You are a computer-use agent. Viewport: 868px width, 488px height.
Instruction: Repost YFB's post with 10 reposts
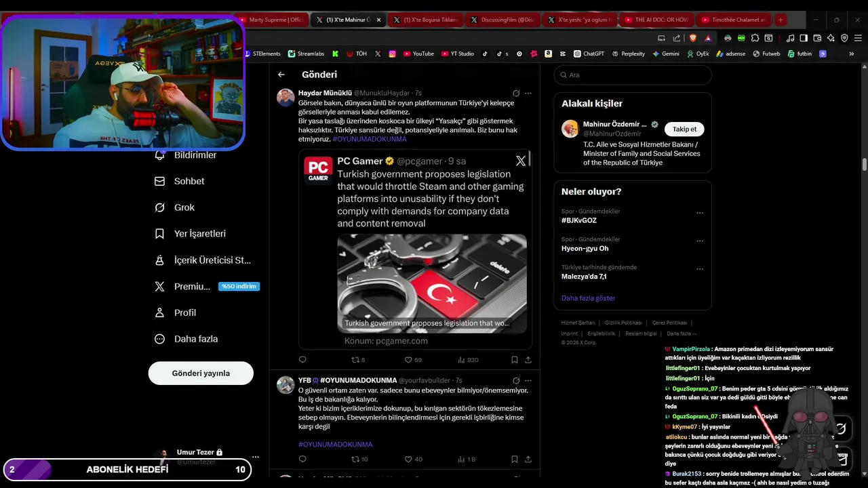point(359,459)
